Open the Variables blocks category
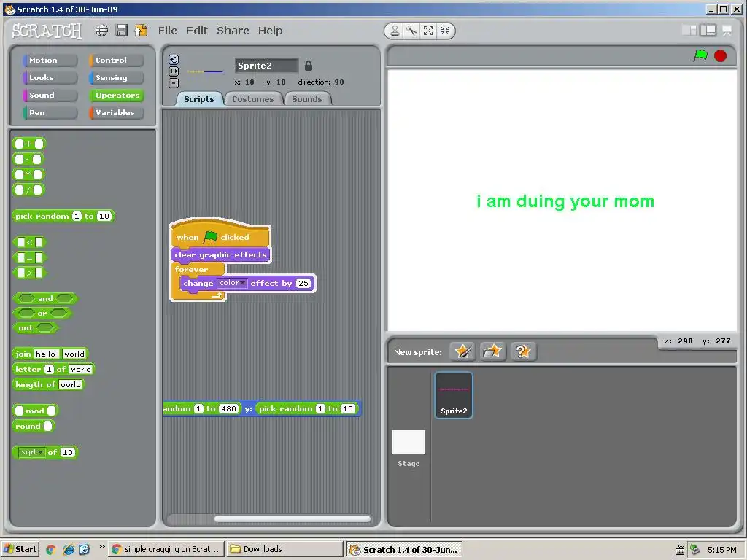Screen dimensions: 747x560 click(x=116, y=113)
